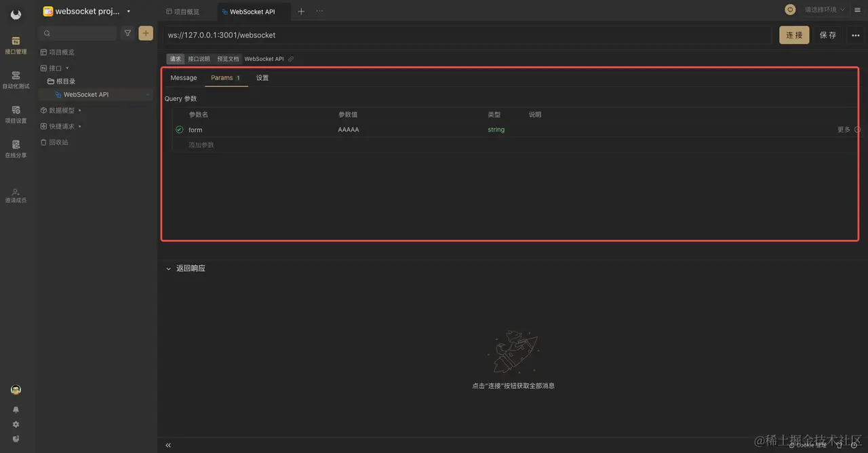Viewport: 868px width, 453px height.
Task: Switch to 自动化测试 in the sidebar
Action: pyautogui.click(x=16, y=79)
